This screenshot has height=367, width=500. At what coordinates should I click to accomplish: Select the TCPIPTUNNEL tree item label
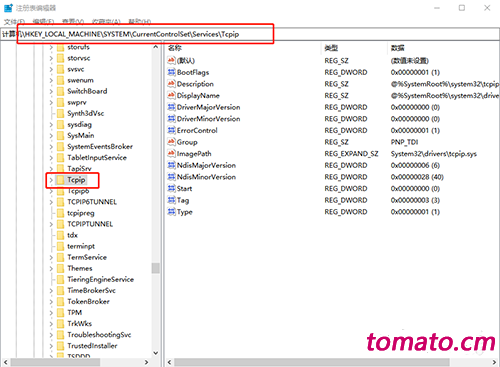click(90, 224)
